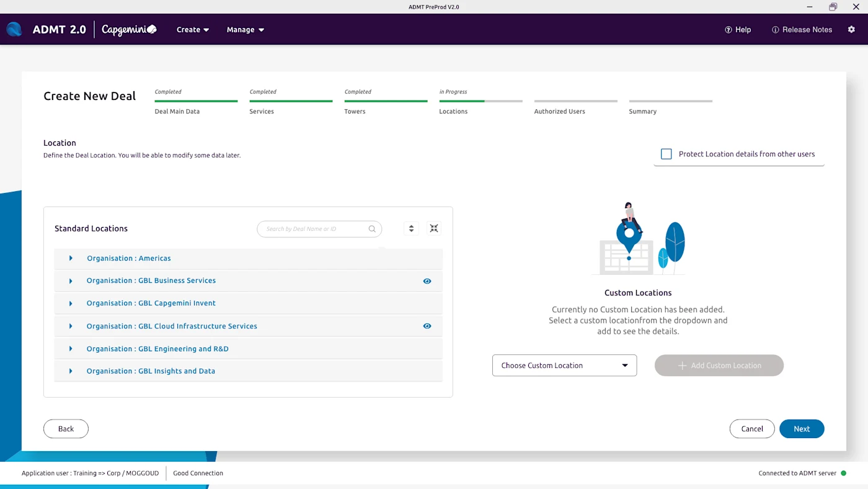Click Connected to ADMT server text

[797, 473]
